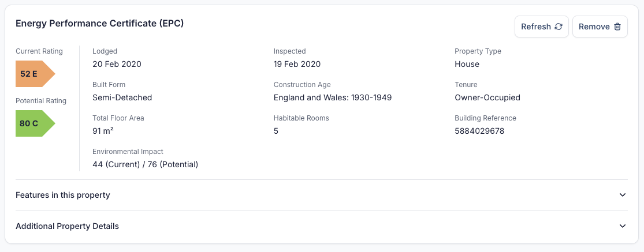Click the 91 m² total floor area
The width and height of the screenshot is (644, 252).
click(x=103, y=131)
